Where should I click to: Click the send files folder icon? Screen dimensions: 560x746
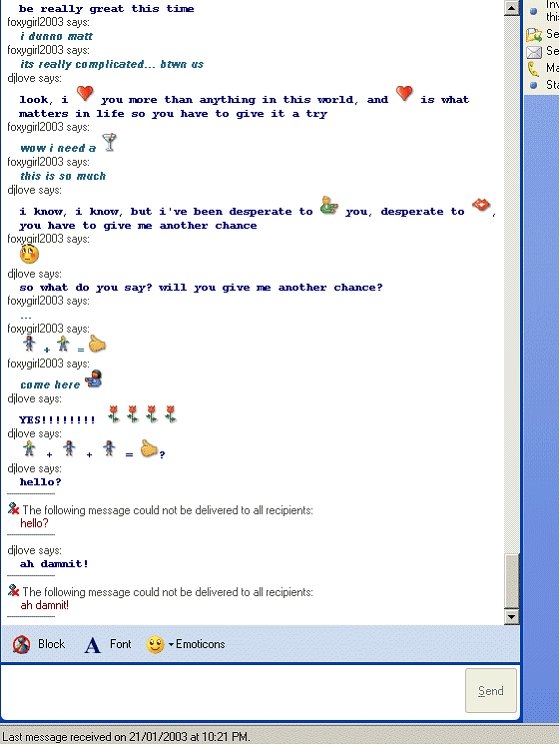click(x=534, y=35)
